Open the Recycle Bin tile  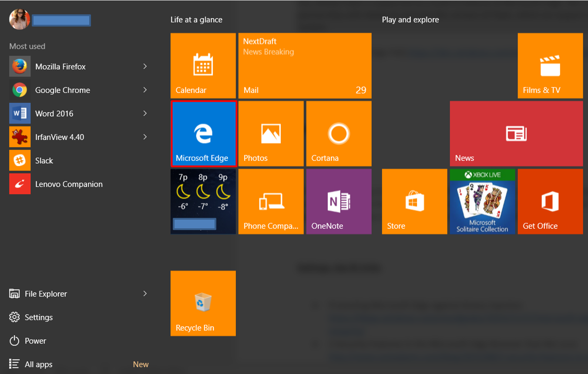point(203,303)
